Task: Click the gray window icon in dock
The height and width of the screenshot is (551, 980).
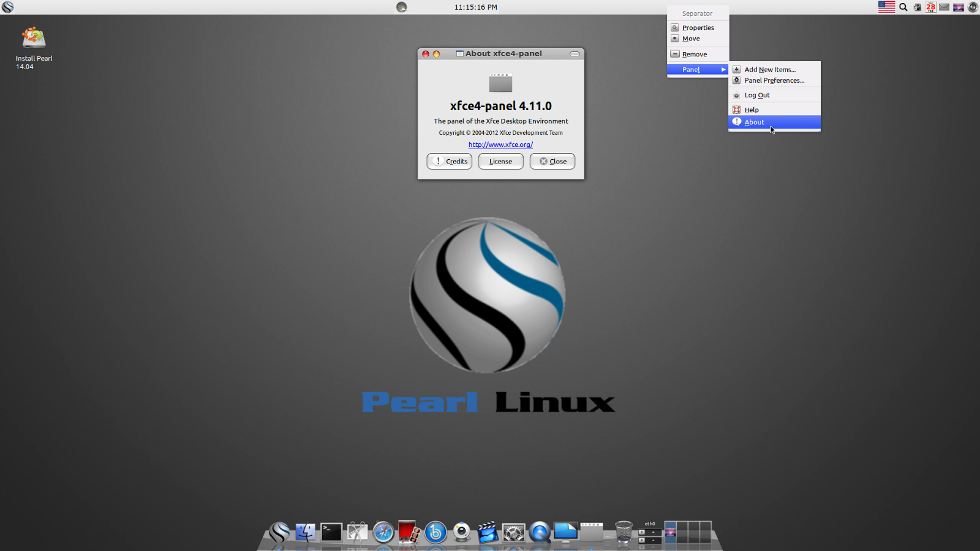Action: point(592,532)
